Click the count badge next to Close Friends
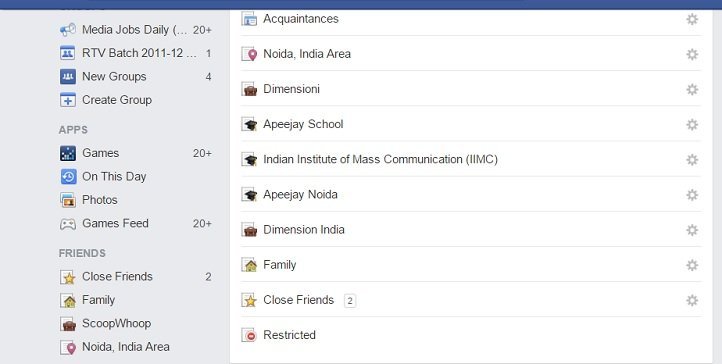Screen dimensions: 722x364 [x=350, y=301]
